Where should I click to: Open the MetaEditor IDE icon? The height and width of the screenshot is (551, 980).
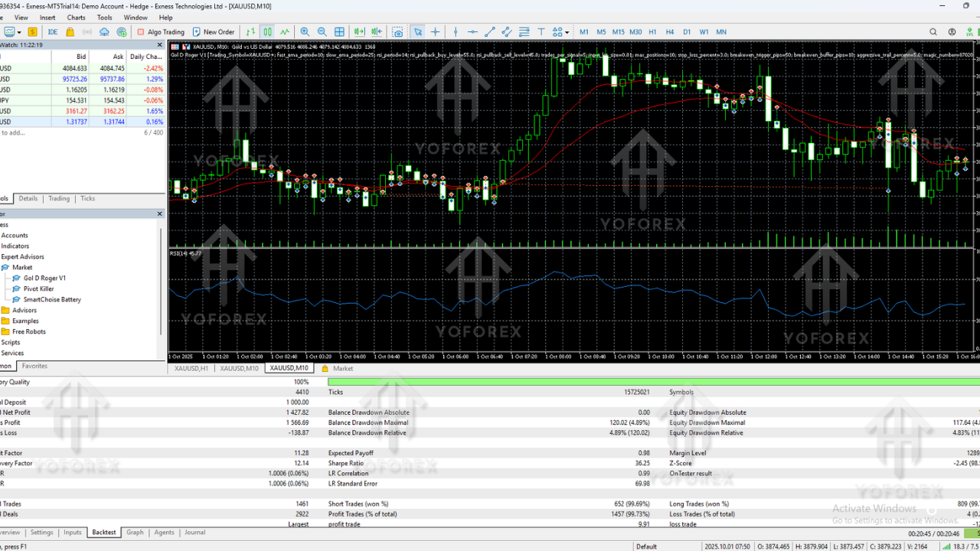tap(53, 32)
